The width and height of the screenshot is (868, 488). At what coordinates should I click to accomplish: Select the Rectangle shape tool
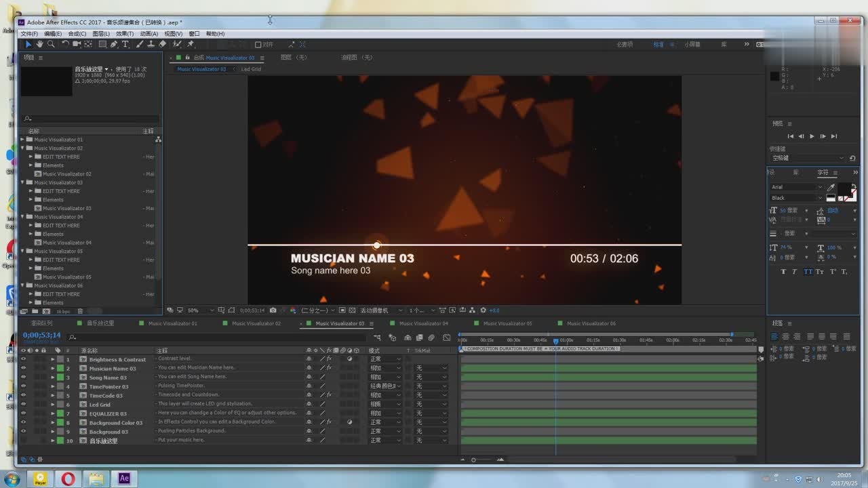coord(102,44)
